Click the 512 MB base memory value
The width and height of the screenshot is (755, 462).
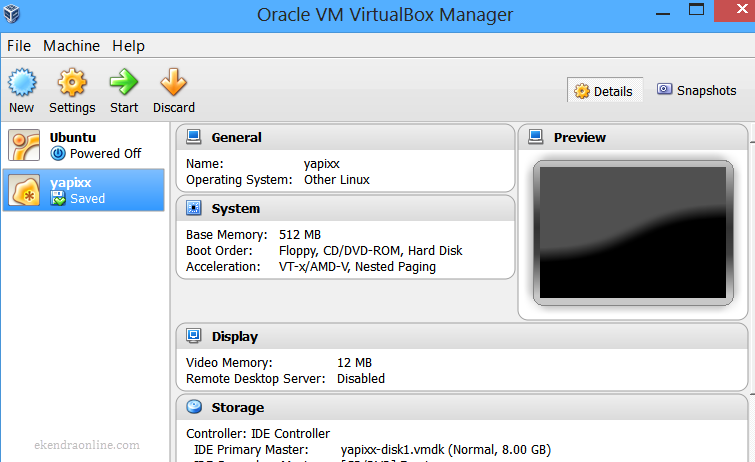coord(299,235)
